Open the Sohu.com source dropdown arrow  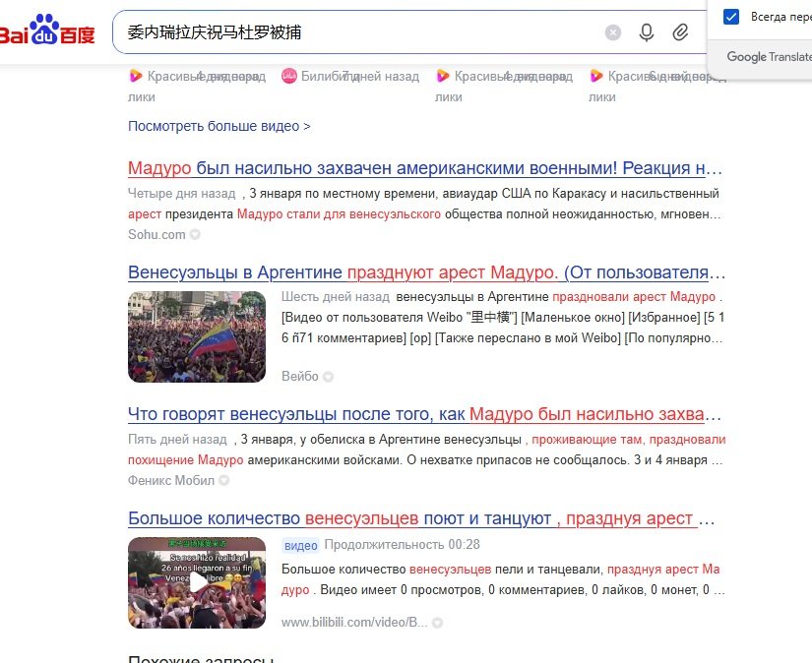[x=195, y=234]
